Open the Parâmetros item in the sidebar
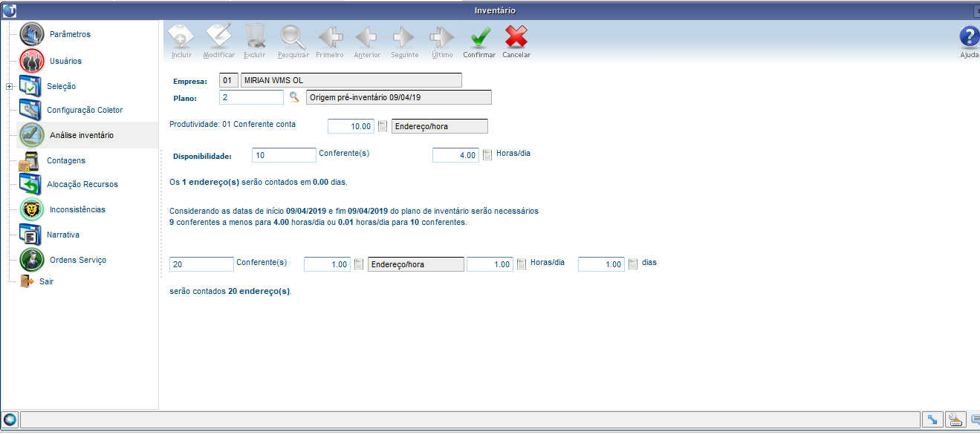This screenshot has width=980, height=435. coord(70,34)
